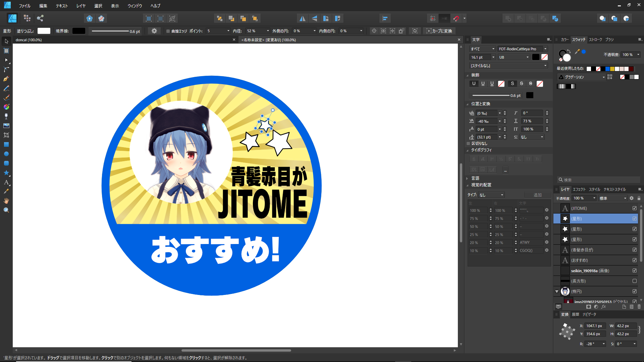
Task: Select the Artistic Text tool
Action: (6, 182)
